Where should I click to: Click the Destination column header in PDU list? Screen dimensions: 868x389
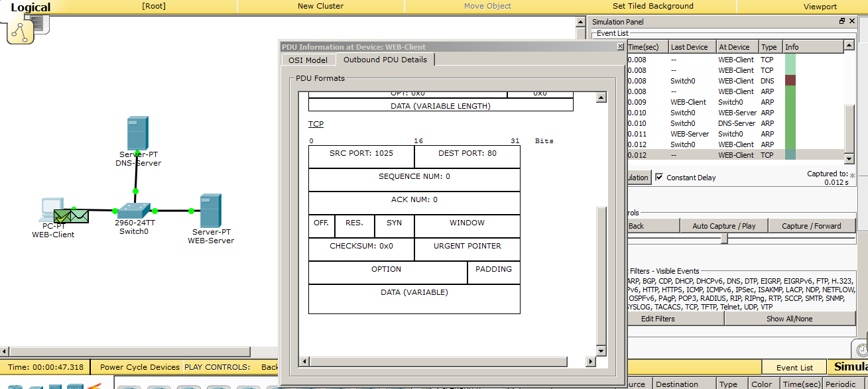[684, 384]
